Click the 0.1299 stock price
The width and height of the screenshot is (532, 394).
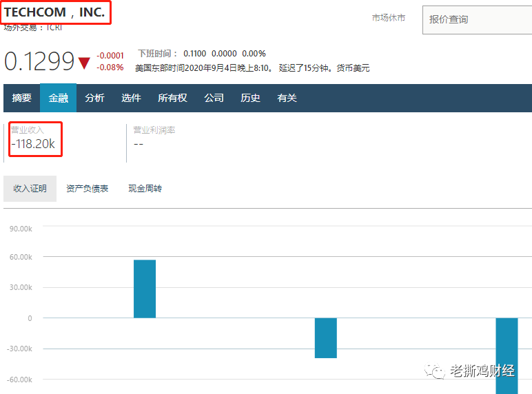(x=39, y=61)
